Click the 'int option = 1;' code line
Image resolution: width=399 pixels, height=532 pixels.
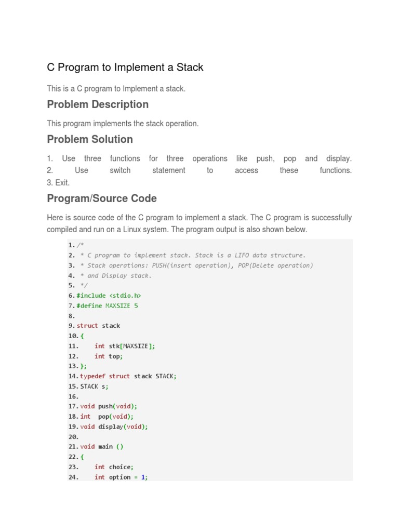[121, 477]
